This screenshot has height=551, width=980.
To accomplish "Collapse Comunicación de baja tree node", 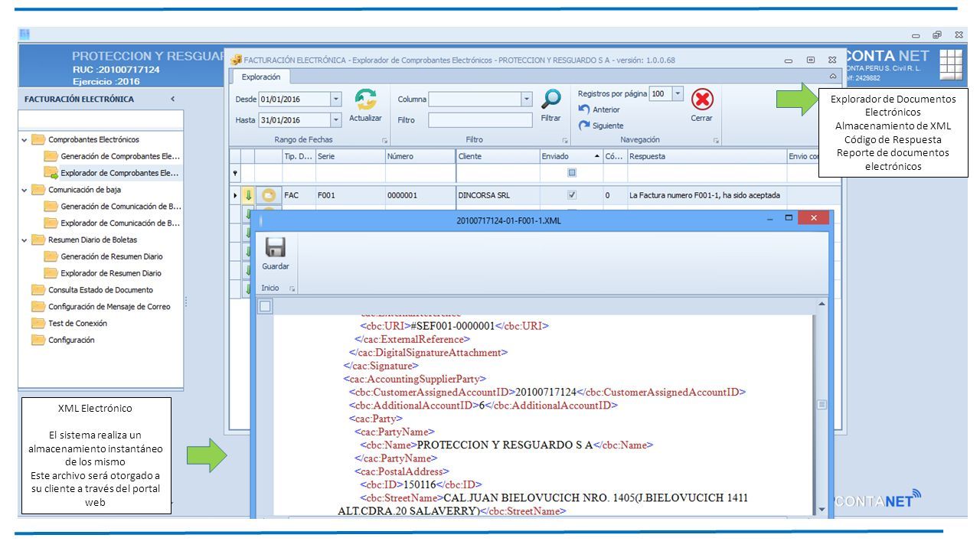I will pos(24,190).
